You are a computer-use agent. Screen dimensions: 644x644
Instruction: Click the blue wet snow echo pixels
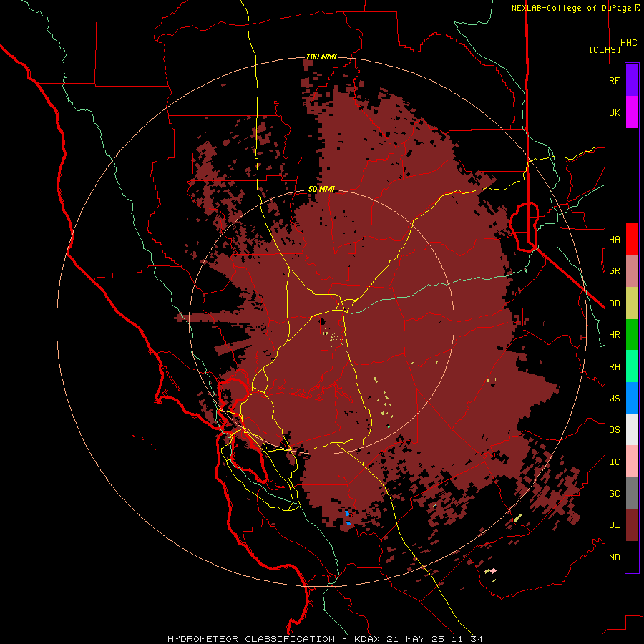pos(348,514)
